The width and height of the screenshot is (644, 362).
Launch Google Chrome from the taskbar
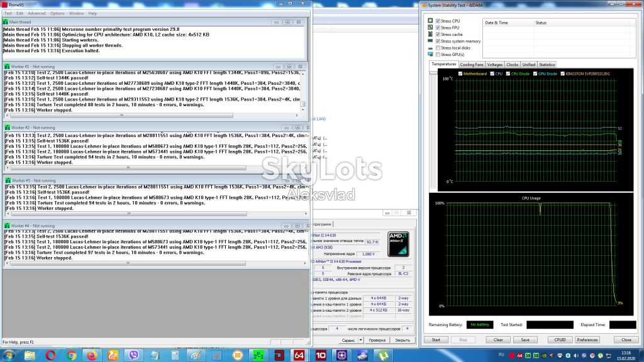(x=72, y=355)
